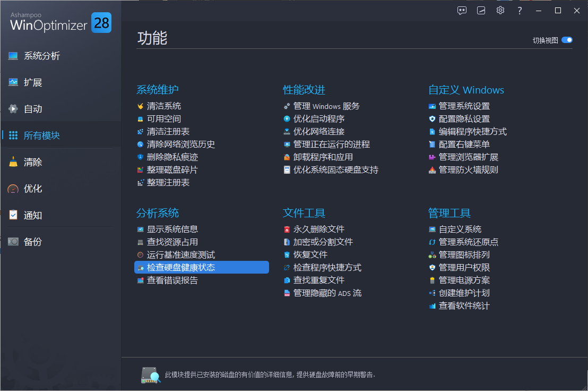
Task: Toggle the 切换视图 view switch
Action: click(567, 40)
